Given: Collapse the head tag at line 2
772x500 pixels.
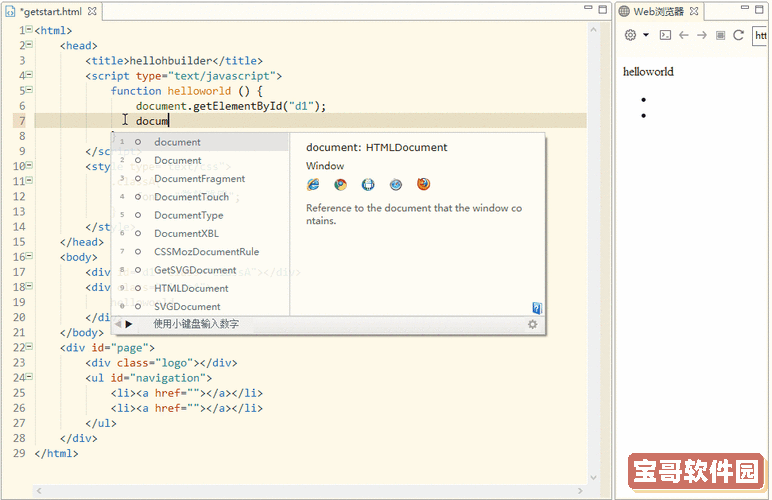Looking at the screenshot, I should click(29, 44).
